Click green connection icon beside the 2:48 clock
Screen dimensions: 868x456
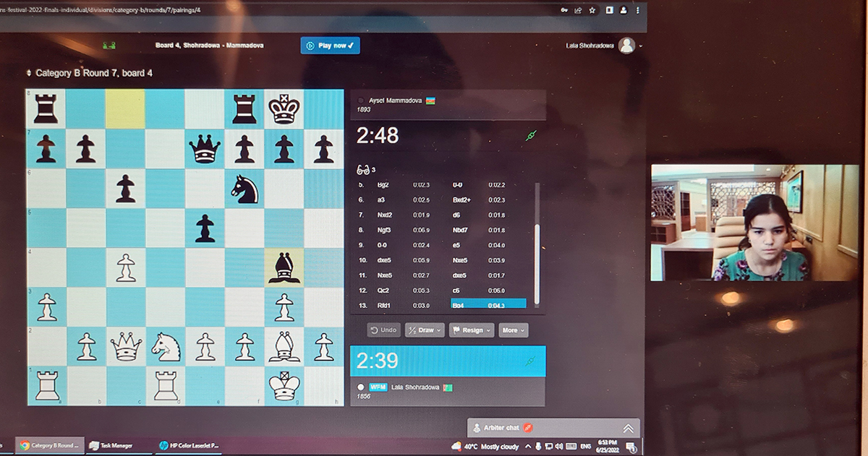click(530, 136)
